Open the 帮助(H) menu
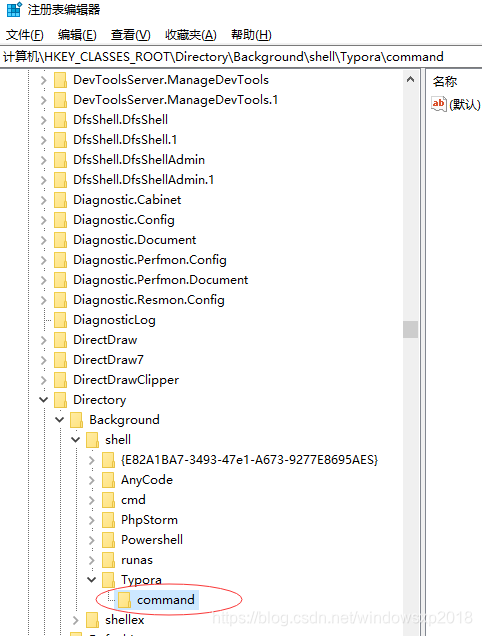 pyautogui.click(x=251, y=35)
